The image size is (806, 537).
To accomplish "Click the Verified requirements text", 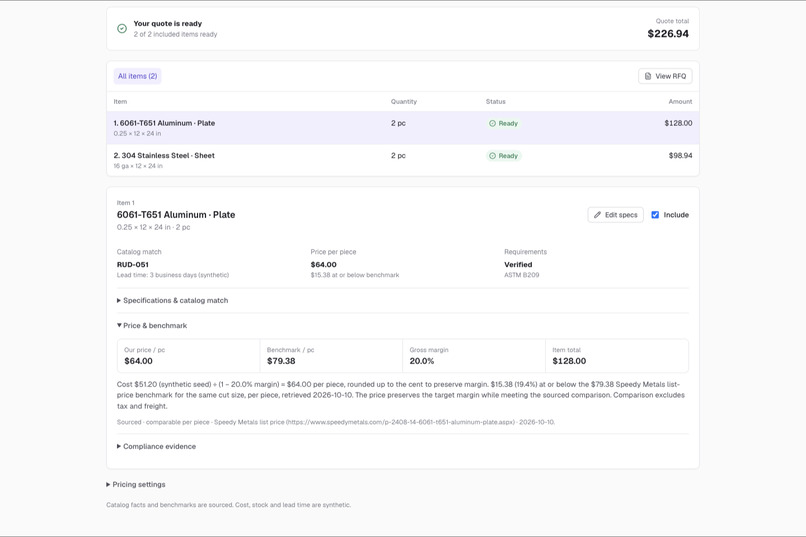I will click(x=518, y=265).
